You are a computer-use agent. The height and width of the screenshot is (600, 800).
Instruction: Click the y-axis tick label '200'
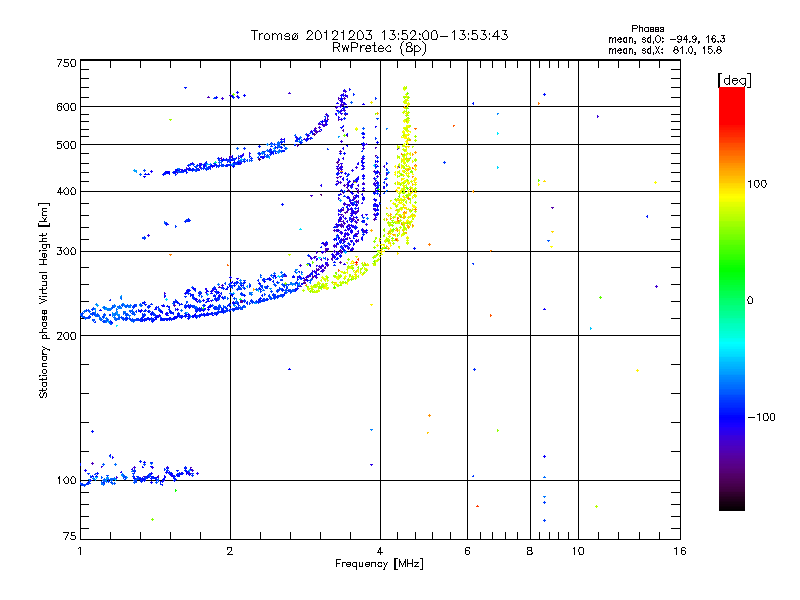(x=66, y=336)
